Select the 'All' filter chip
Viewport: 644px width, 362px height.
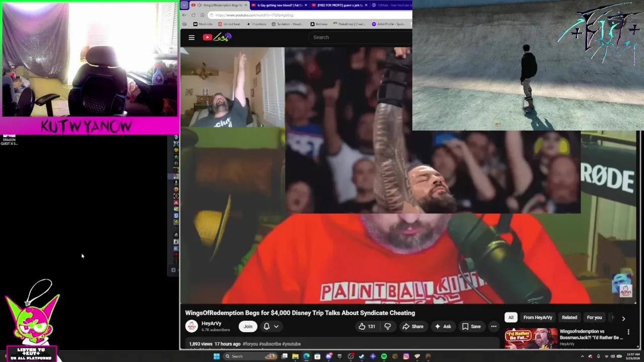tap(511, 317)
